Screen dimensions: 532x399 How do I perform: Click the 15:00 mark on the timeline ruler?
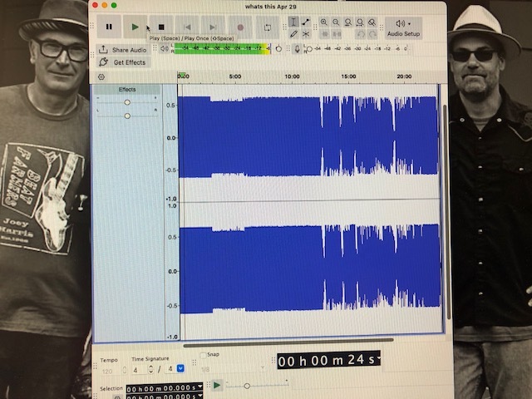pos(348,76)
